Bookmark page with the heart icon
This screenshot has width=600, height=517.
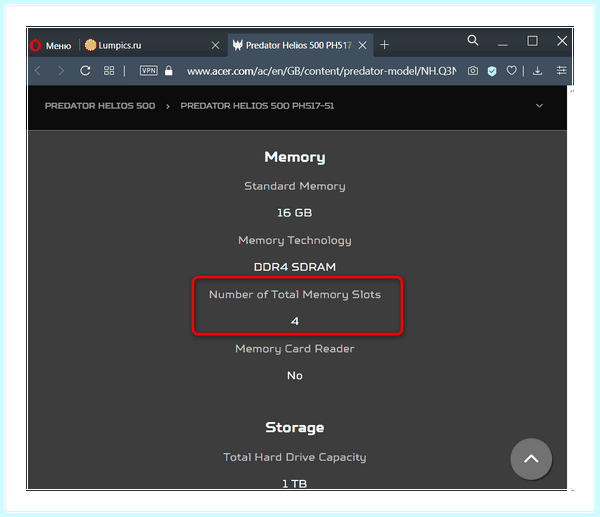[512, 71]
